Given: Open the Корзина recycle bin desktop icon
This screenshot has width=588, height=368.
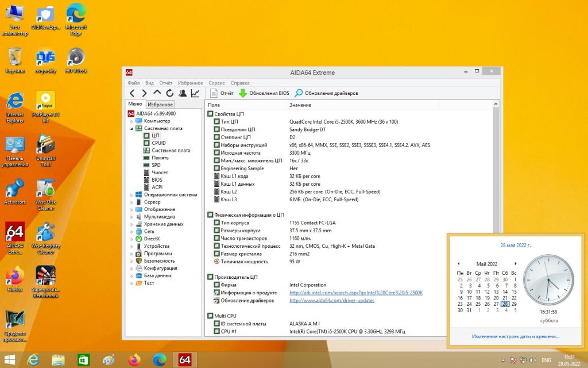Looking at the screenshot, I should click(x=15, y=60).
